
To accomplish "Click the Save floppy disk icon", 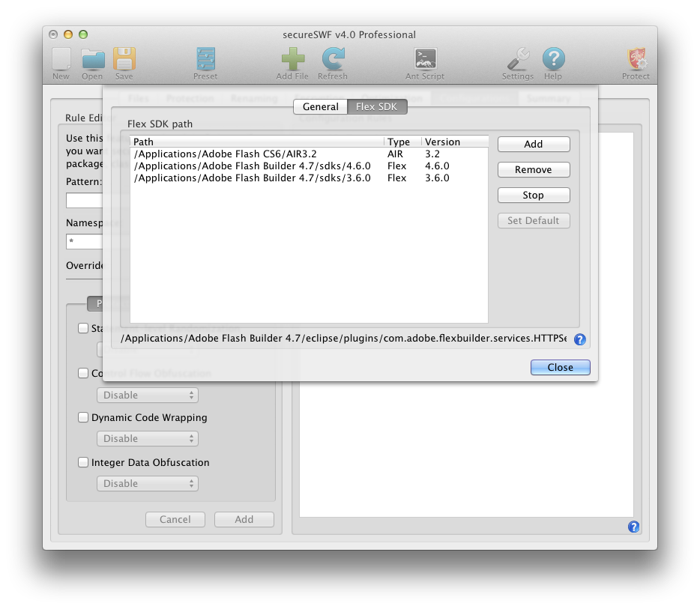I will 124,60.
